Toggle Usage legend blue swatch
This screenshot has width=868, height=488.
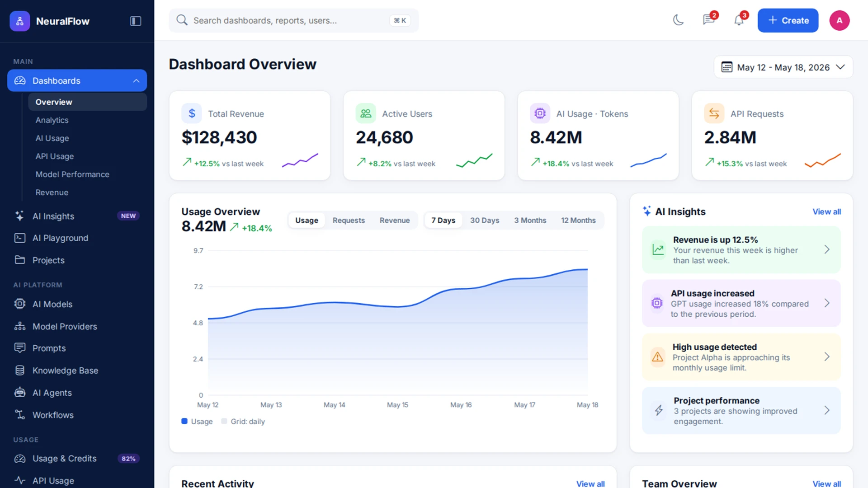coord(184,421)
